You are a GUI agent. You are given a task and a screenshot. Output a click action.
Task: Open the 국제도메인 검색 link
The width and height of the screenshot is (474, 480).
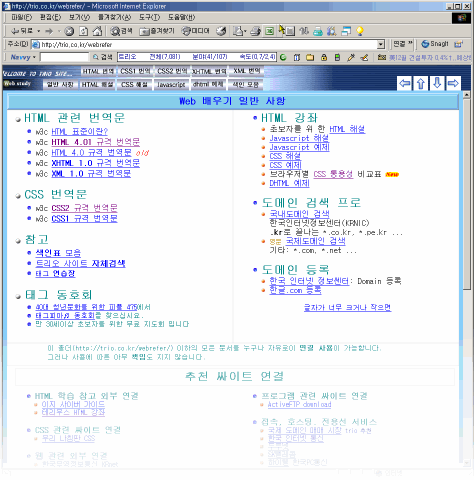tap(316, 241)
